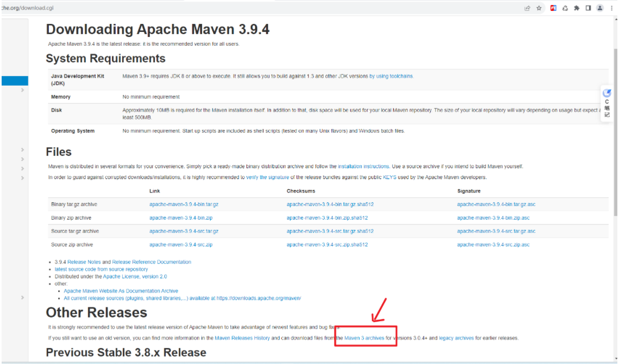
Task: Download apache-maven-3.9.4-src.zip
Action: 181,245
